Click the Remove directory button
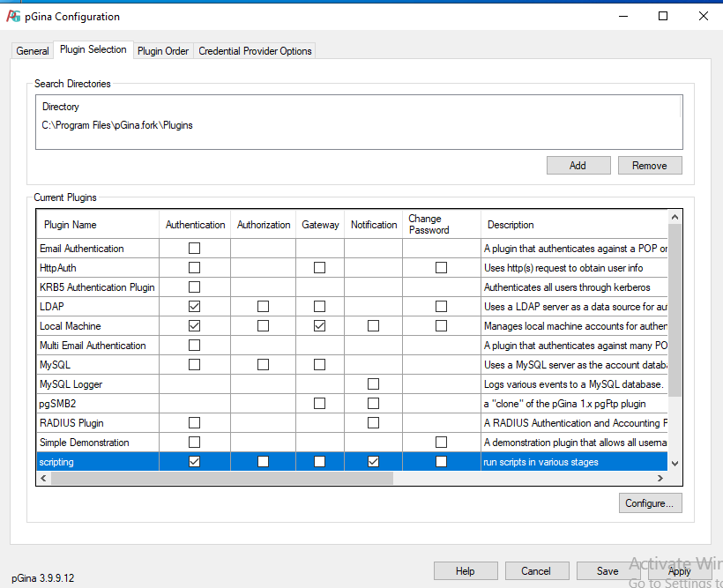The height and width of the screenshot is (588, 723). tap(650, 166)
